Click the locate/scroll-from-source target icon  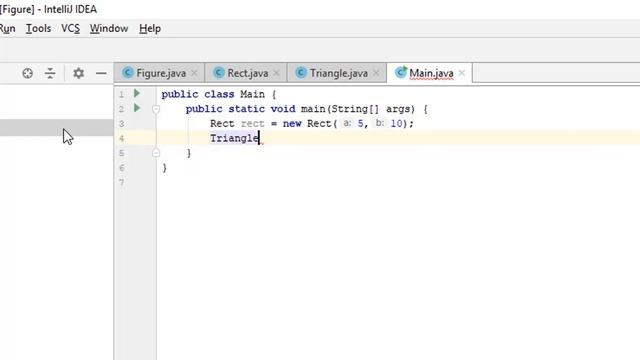coord(28,73)
